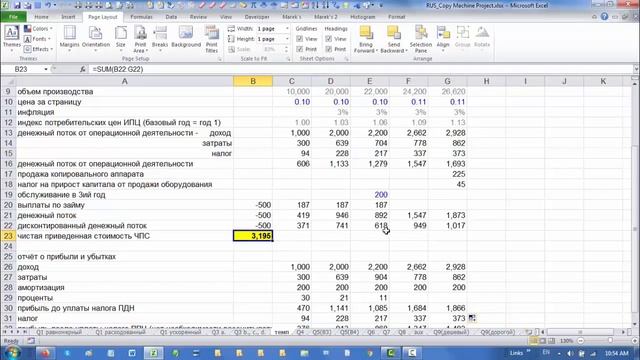The image size is (640, 360).
Task: Select row 16 header
Action: point(8,164)
